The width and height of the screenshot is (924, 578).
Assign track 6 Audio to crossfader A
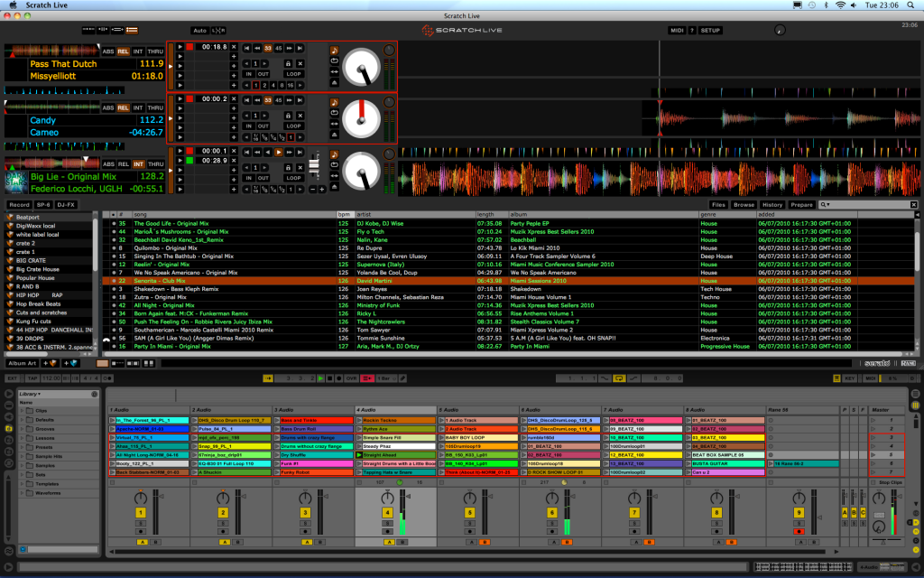click(x=553, y=542)
